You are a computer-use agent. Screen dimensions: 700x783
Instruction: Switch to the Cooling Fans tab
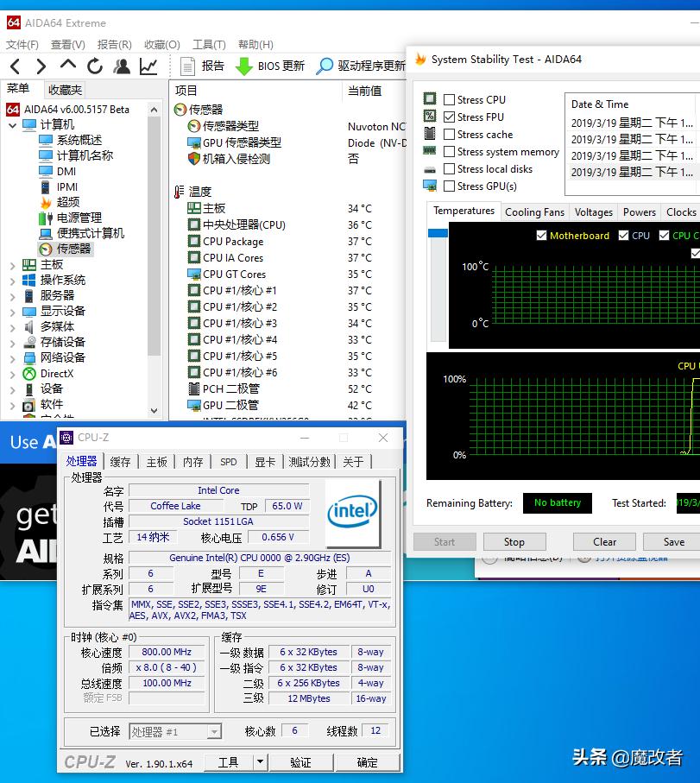tap(534, 212)
